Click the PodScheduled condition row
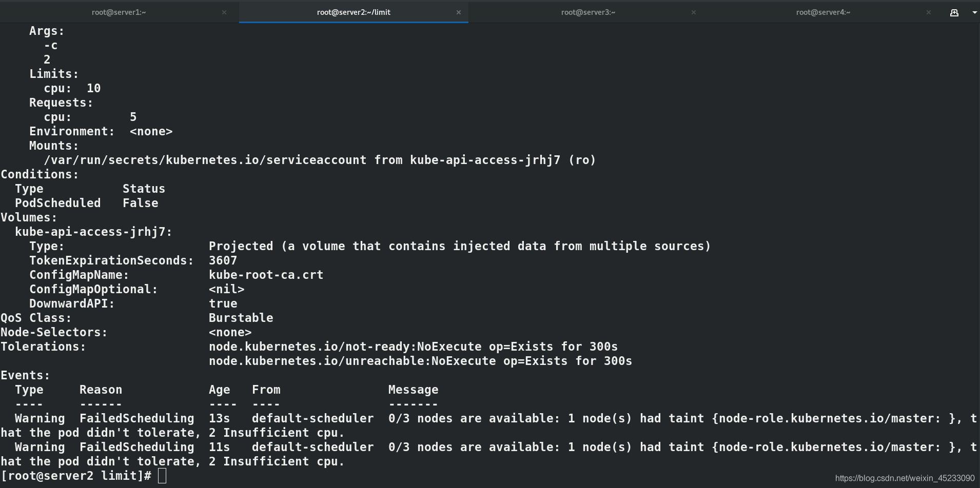The width and height of the screenshot is (980, 488). point(86,203)
